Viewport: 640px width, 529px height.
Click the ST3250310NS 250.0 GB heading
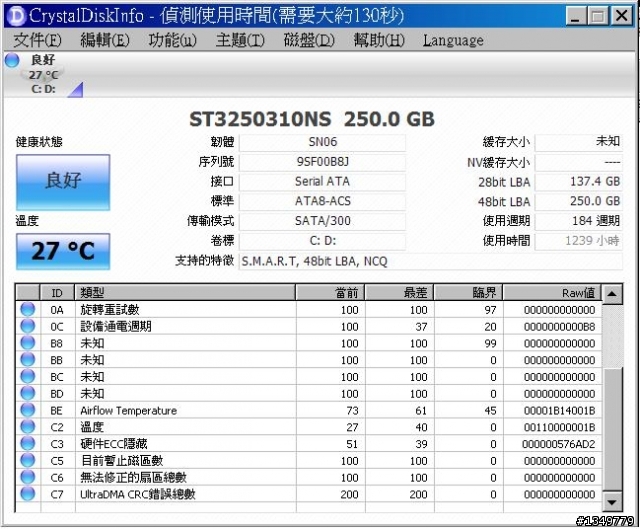[312, 119]
